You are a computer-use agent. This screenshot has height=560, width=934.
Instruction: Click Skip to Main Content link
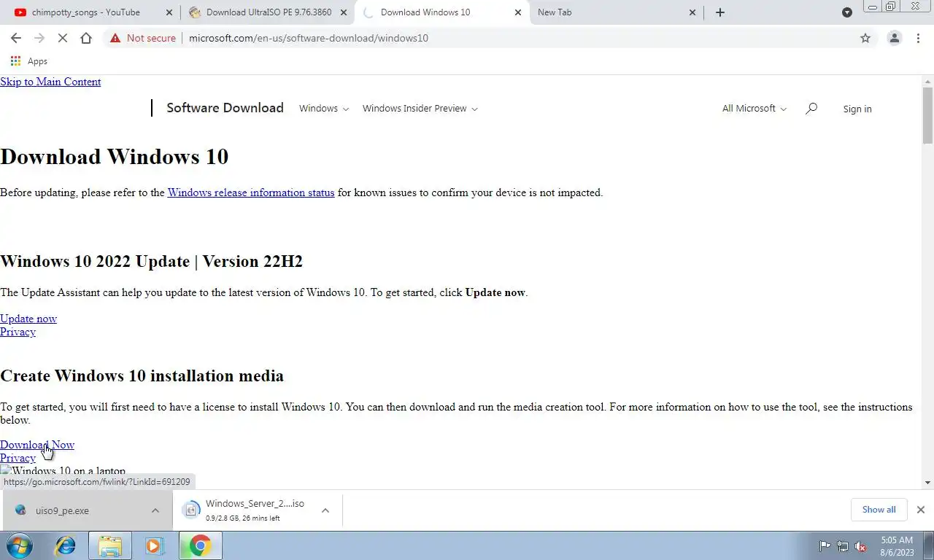50,82
